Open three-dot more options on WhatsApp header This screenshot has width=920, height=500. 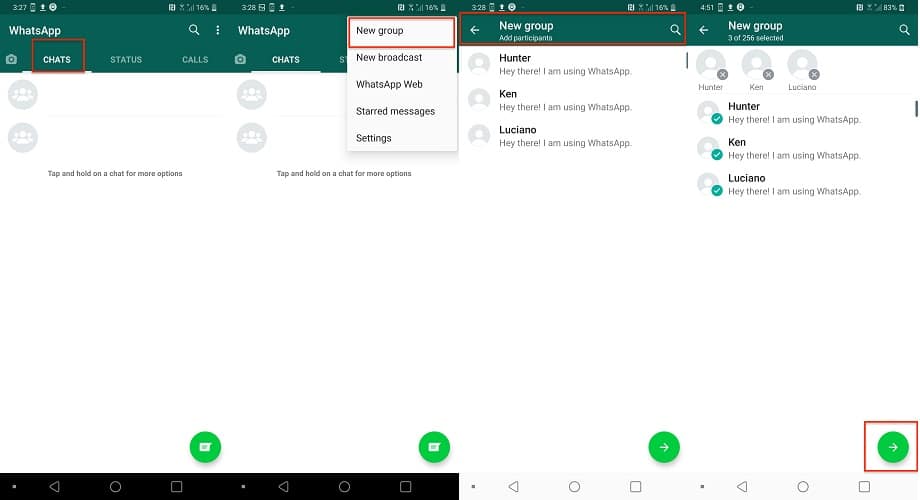(218, 30)
